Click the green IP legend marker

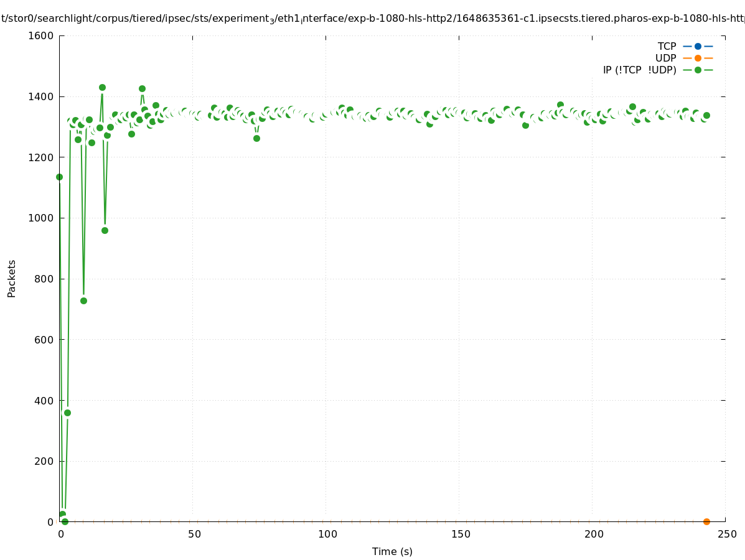698,70
